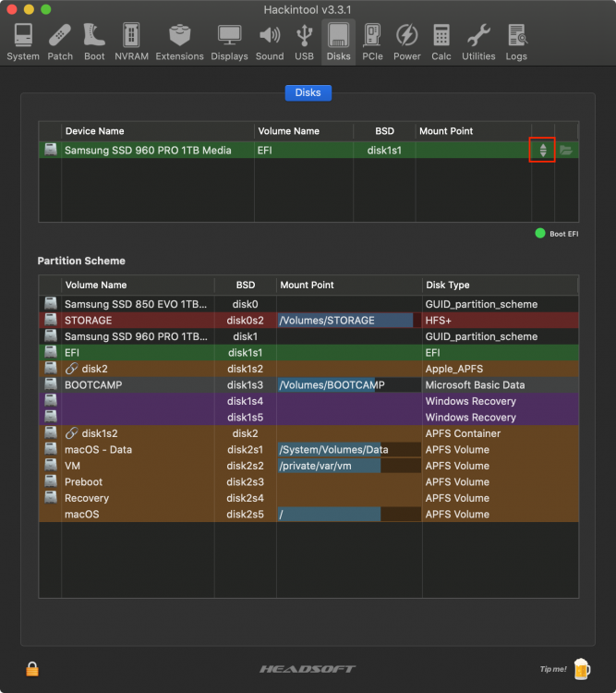Select the Recovery volume name
616x693 pixels.
[87, 498]
